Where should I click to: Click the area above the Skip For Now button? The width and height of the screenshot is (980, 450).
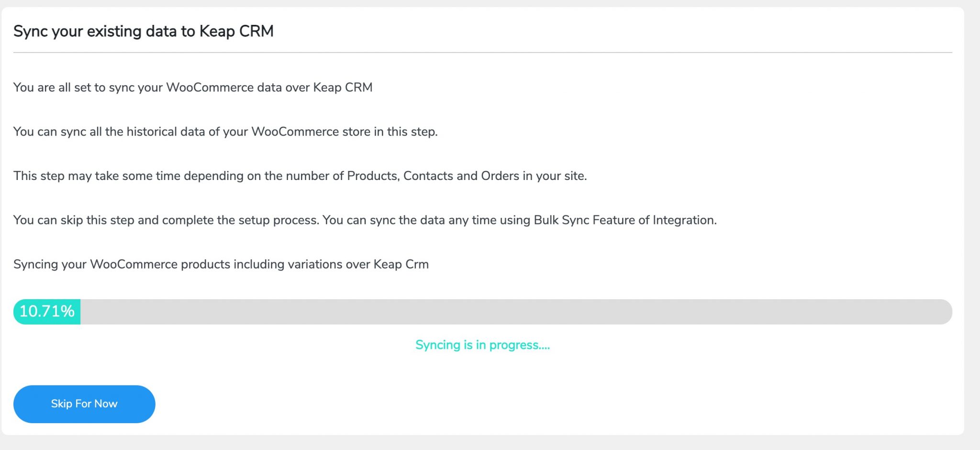click(x=84, y=373)
